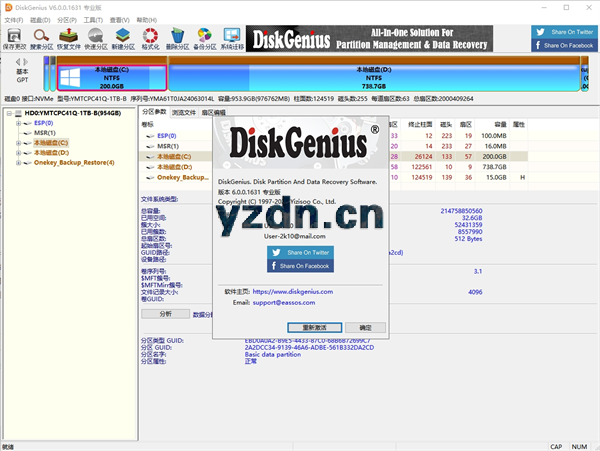600x451 pixels.
Task: Click the 保存更改 (Save Changes) toolbar icon
Action: point(15,38)
